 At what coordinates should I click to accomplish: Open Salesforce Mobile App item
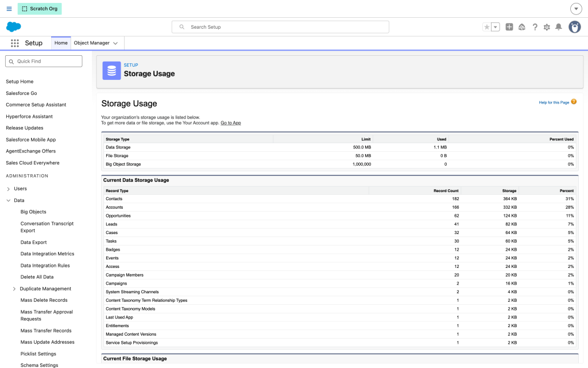31,140
